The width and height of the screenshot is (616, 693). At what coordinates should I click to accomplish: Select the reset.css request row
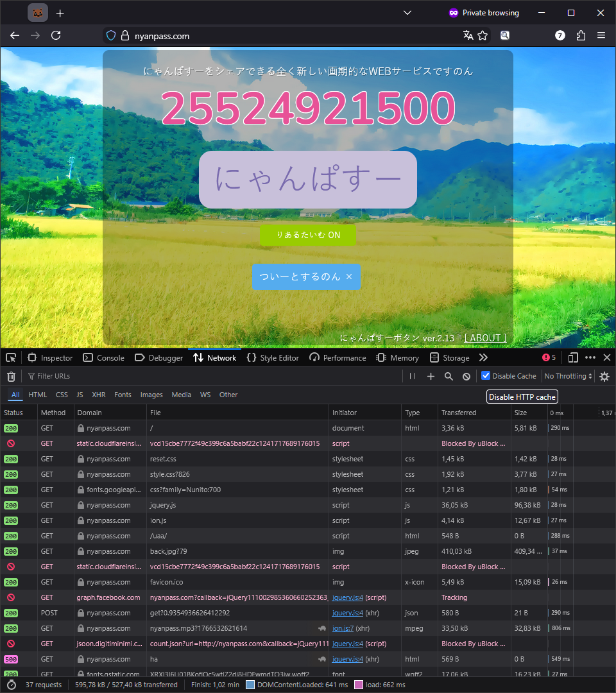pos(308,459)
